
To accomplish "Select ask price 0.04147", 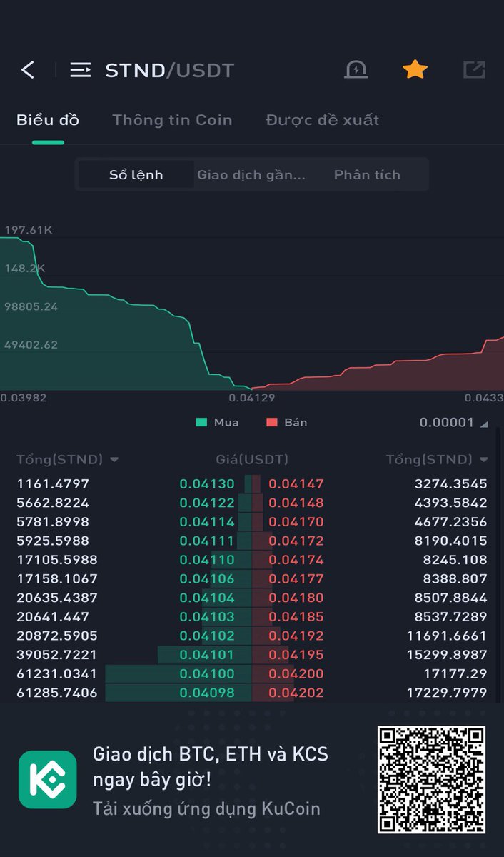I will coord(296,483).
